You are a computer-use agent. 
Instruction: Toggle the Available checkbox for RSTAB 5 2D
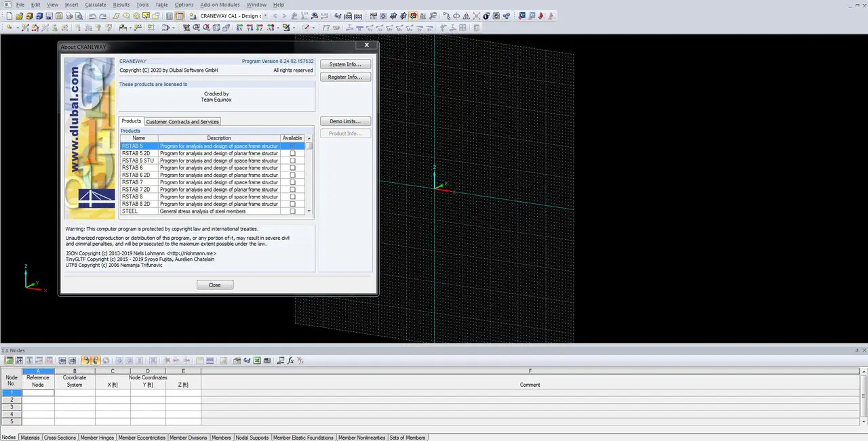pos(292,154)
